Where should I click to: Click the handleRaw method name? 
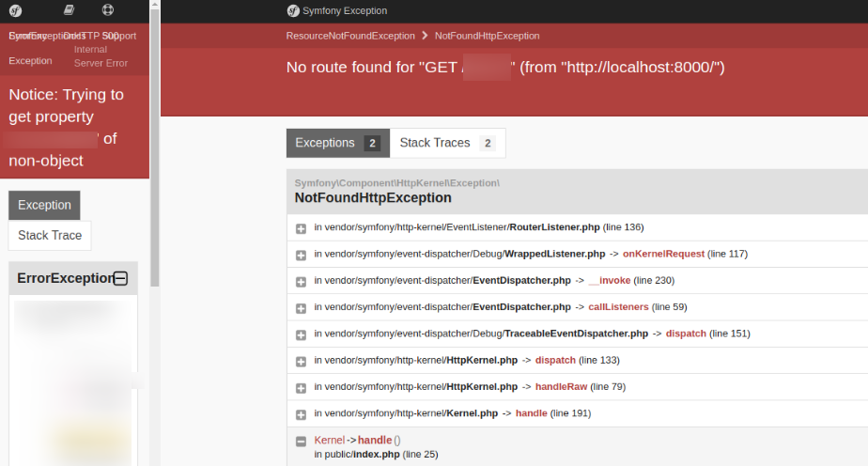[x=562, y=386]
